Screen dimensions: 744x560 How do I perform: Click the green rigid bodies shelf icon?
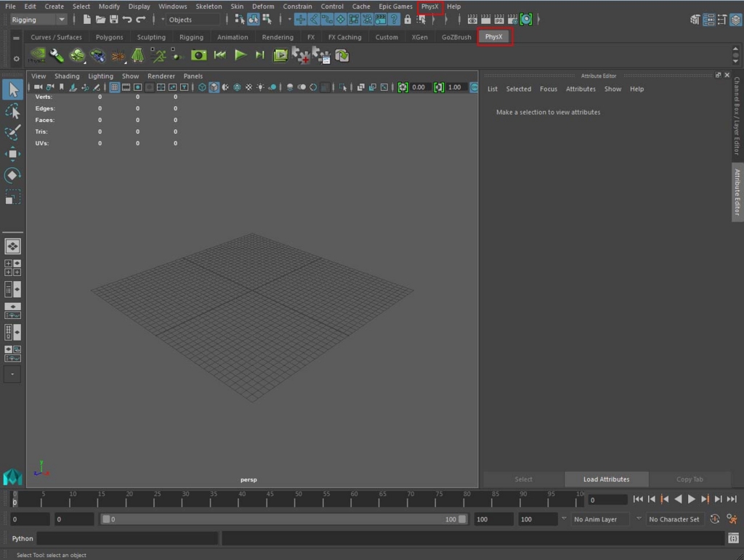(x=77, y=55)
